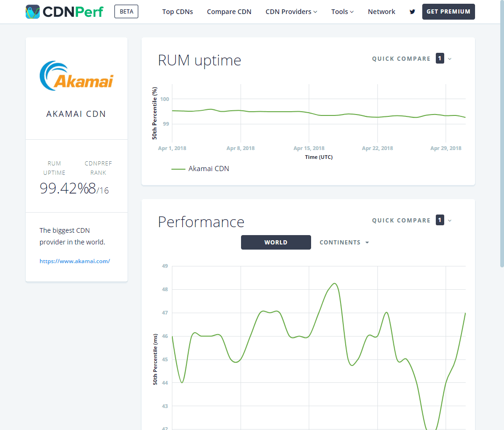Select the WORLD view toggle

pyautogui.click(x=276, y=242)
